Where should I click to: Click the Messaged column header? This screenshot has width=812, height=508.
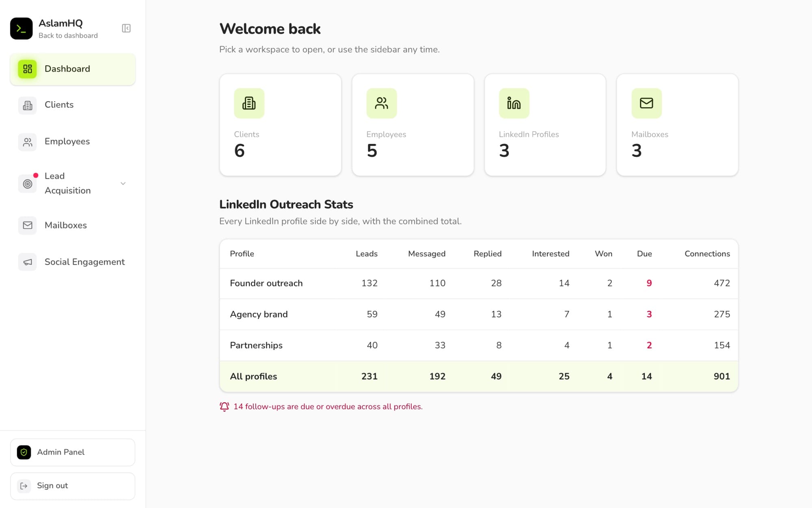pyautogui.click(x=427, y=254)
